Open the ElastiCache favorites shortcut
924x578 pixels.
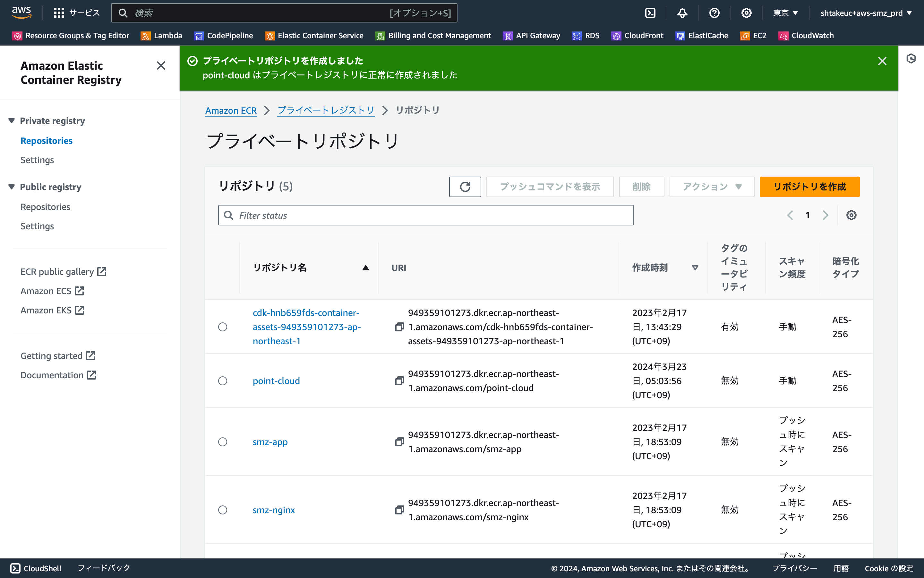[702, 36]
